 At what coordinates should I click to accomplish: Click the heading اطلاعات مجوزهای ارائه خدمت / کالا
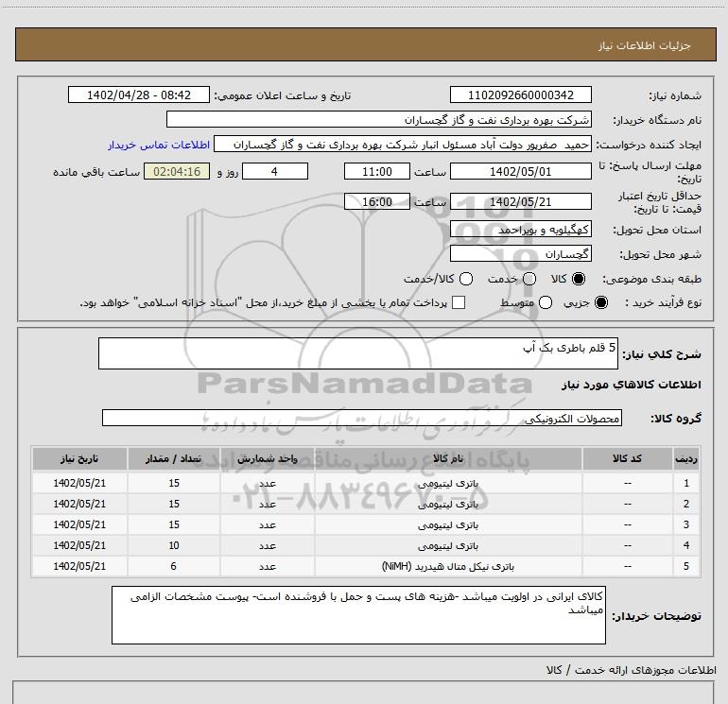tap(631, 670)
